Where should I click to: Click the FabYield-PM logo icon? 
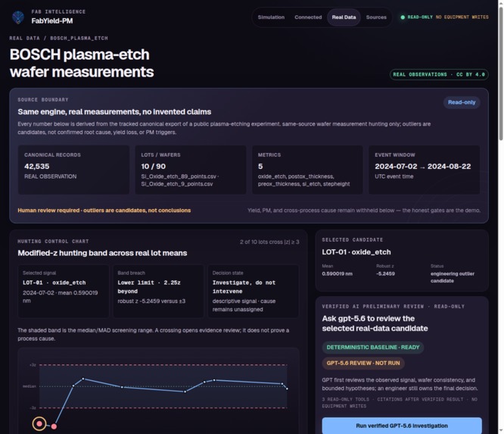point(18,17)
